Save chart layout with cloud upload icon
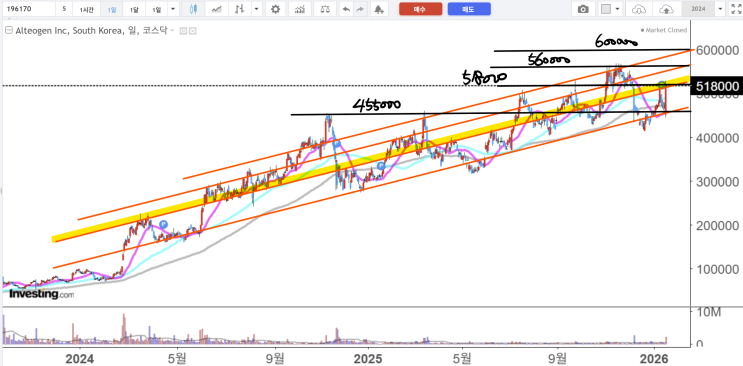The image size is (743, 366). [x=666, y=9]
